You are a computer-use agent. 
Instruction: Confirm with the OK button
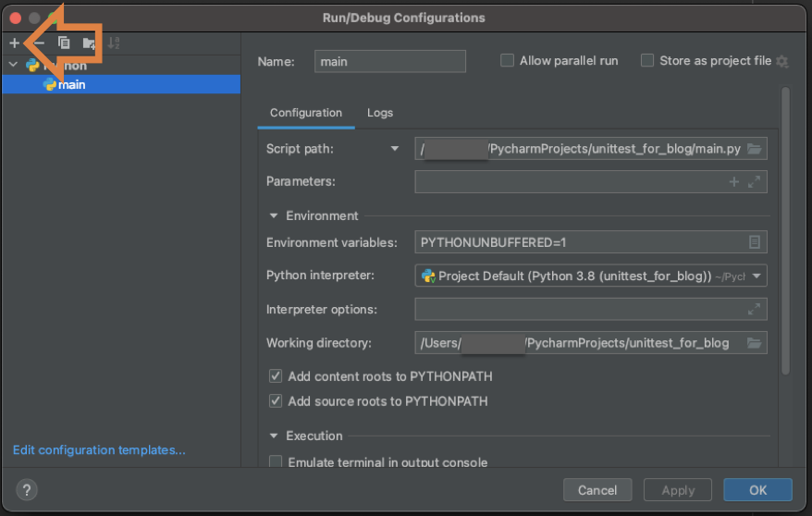click(x=757, y=489)
